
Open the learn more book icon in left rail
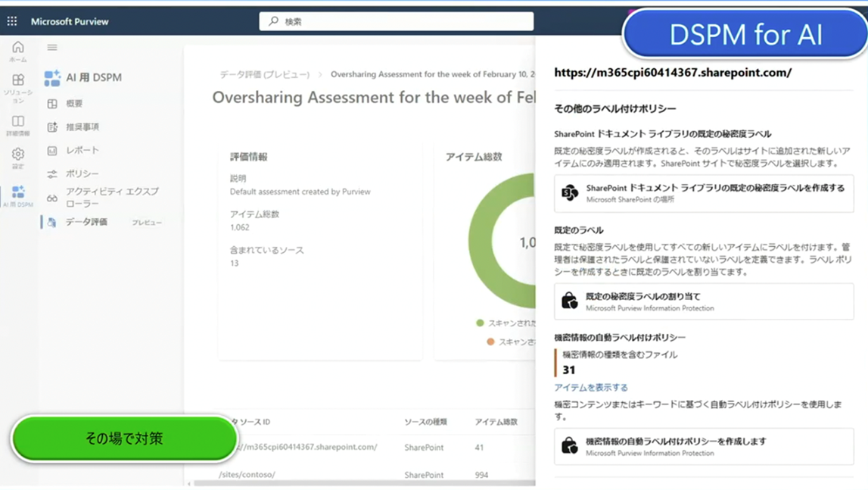coord(17,121)
